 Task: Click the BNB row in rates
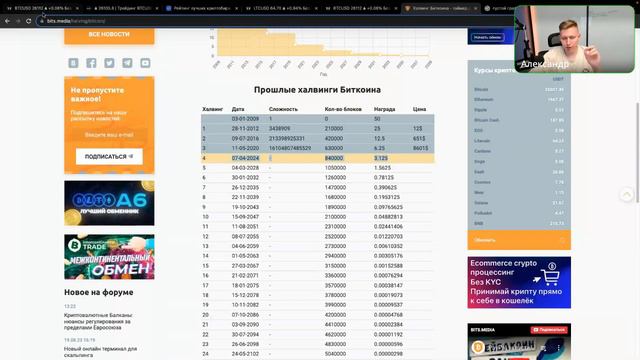tap(519, 224)
